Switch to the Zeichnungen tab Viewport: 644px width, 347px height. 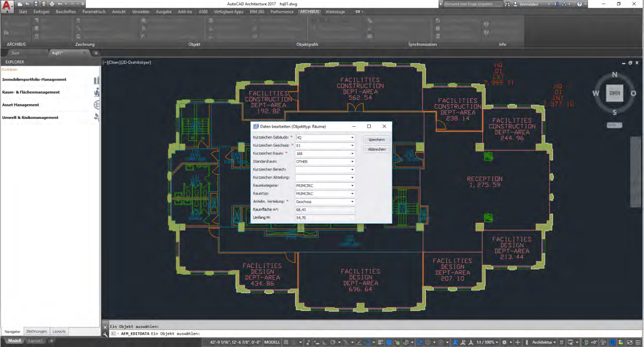pos(36,331)
